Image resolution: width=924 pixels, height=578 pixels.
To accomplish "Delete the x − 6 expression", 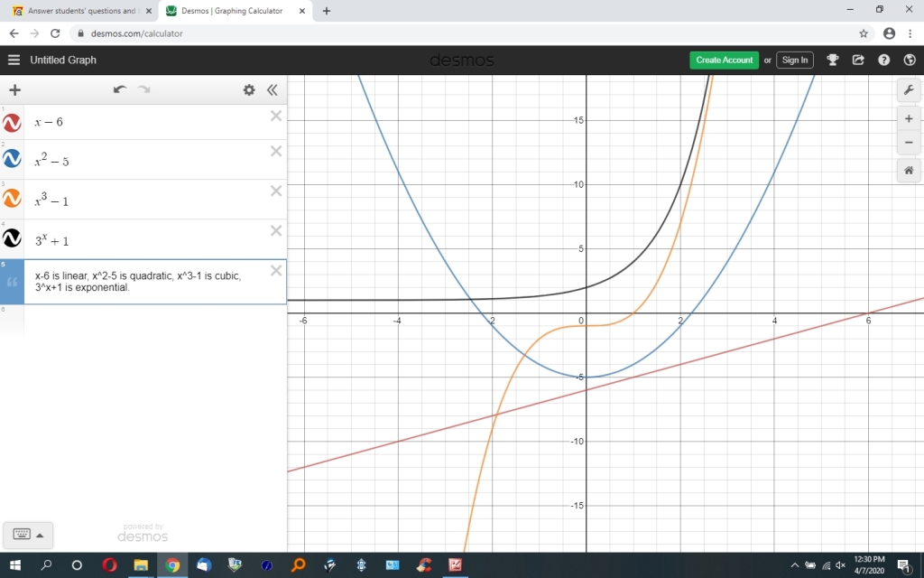I will (276, 117).
